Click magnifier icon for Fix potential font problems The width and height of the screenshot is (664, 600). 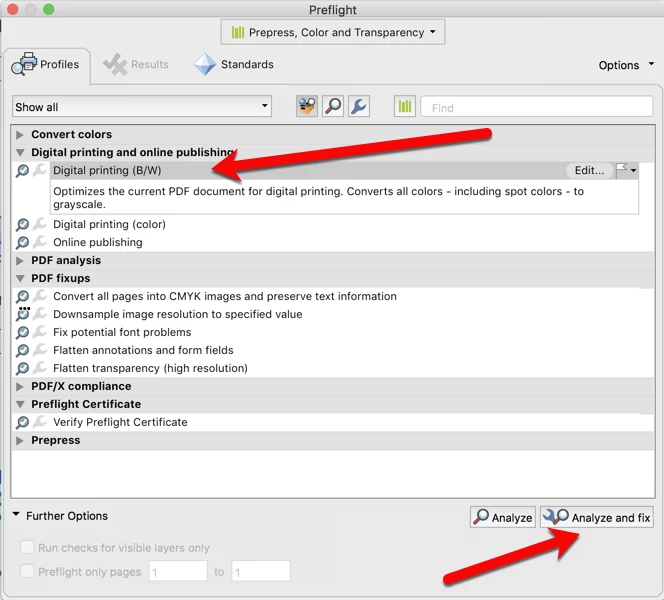tap(22, 332)
